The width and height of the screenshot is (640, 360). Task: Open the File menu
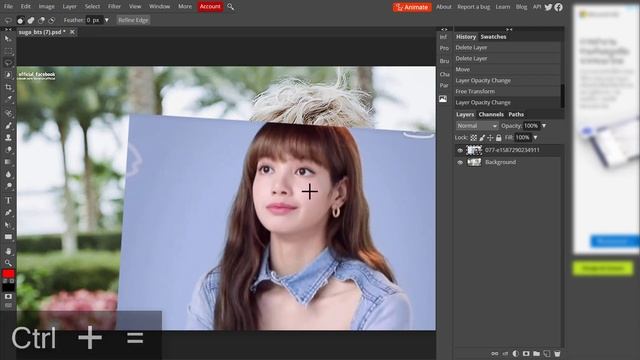click(8, 7)
